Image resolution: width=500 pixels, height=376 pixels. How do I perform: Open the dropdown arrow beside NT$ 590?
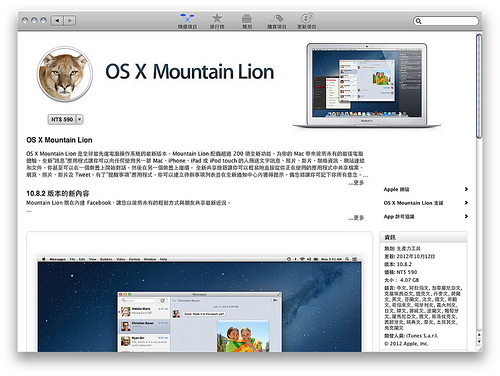click(x=80, y=119)
